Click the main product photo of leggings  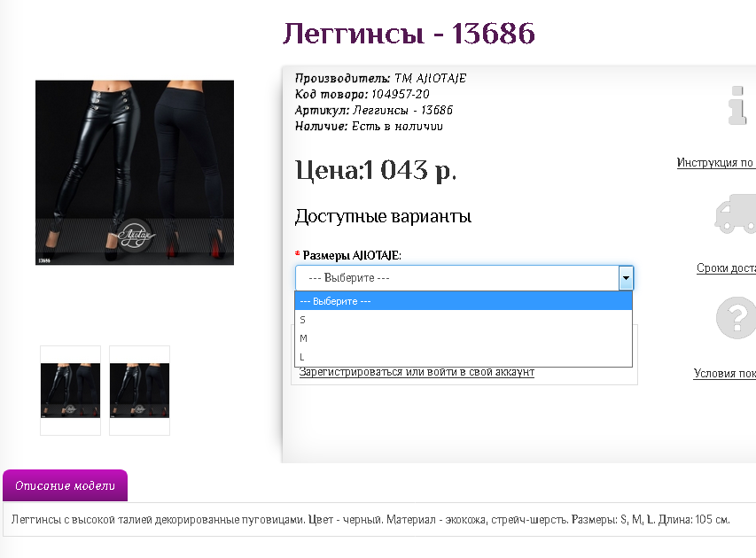click(x=134, y=172)
